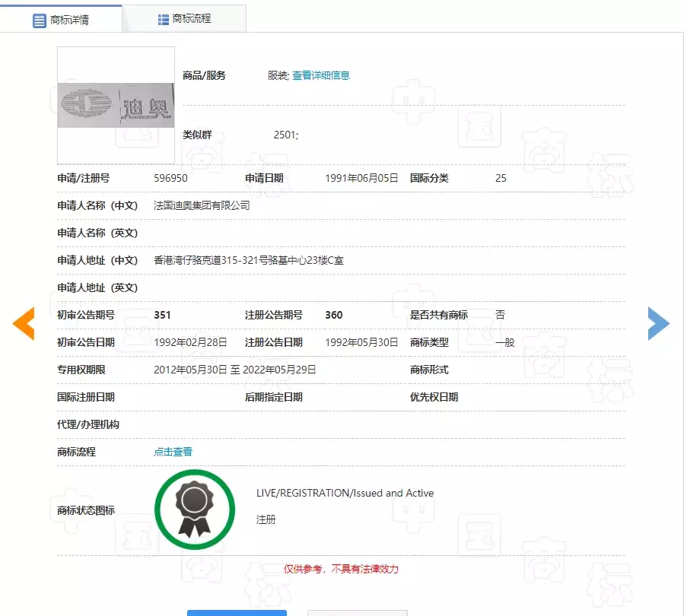The height and width of the screenshot is (616, 687).
Task: Click the registration number 596950
Action: [x=170, y=178]
